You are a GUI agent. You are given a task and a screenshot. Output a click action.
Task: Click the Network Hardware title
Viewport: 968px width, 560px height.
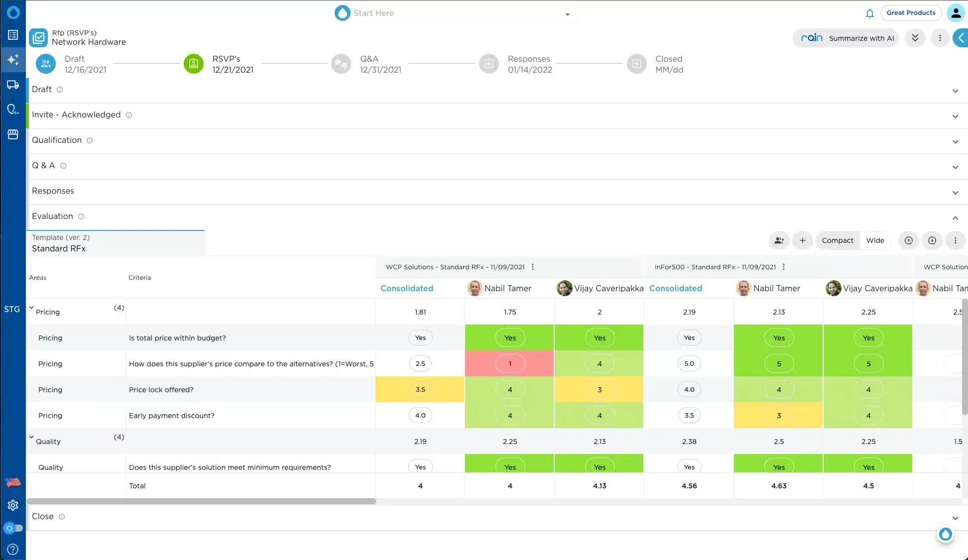point(89,42)
